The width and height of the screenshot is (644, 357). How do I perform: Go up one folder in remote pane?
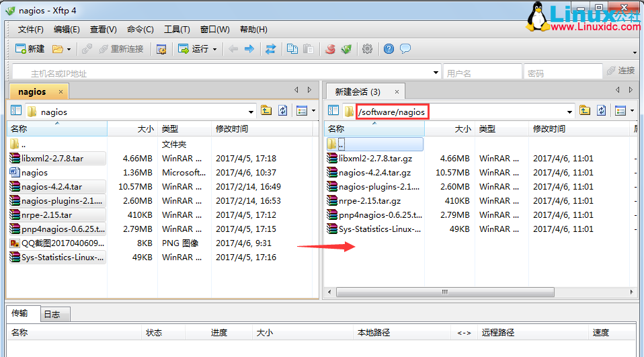585,110
